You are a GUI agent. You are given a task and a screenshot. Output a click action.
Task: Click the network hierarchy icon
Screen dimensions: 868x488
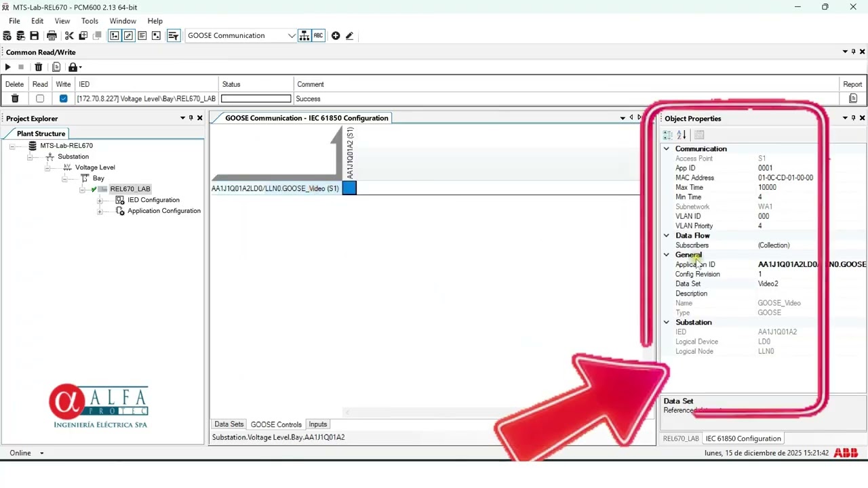tap(304, 36)
